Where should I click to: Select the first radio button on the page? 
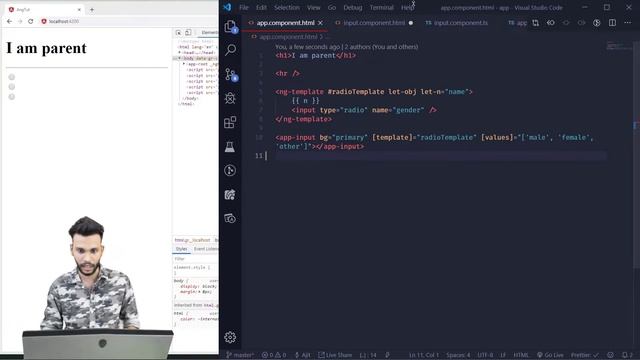coord(12,77)
